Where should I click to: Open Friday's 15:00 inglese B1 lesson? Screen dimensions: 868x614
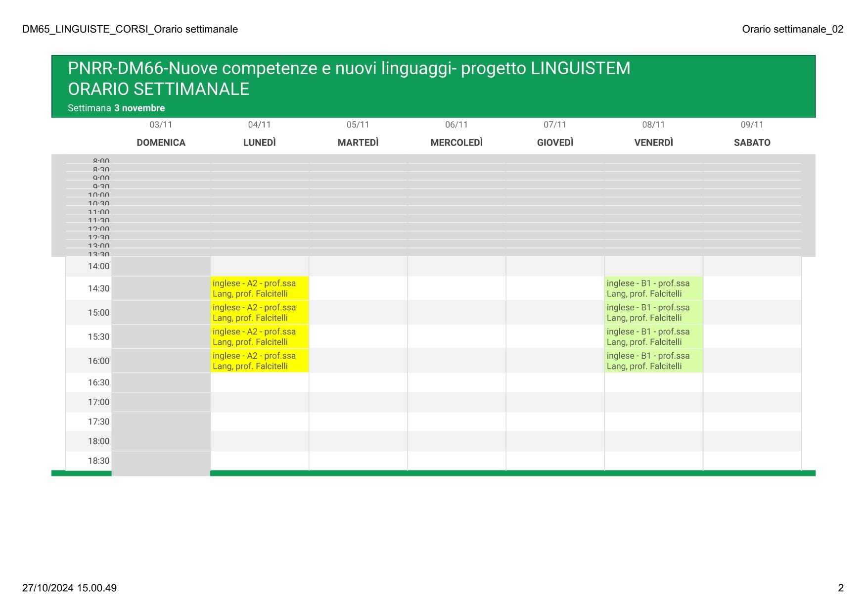(654, 313)
